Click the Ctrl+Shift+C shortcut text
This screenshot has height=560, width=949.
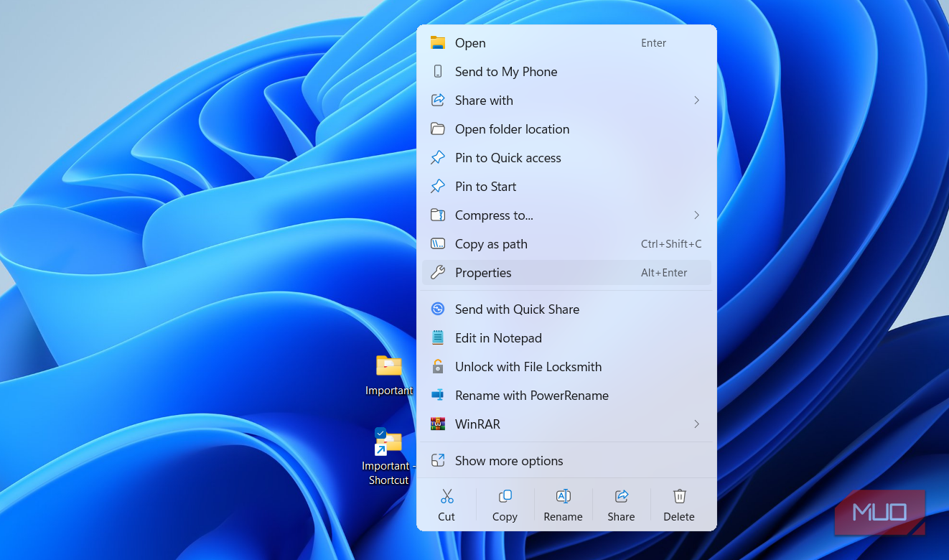tap(671, 244)
